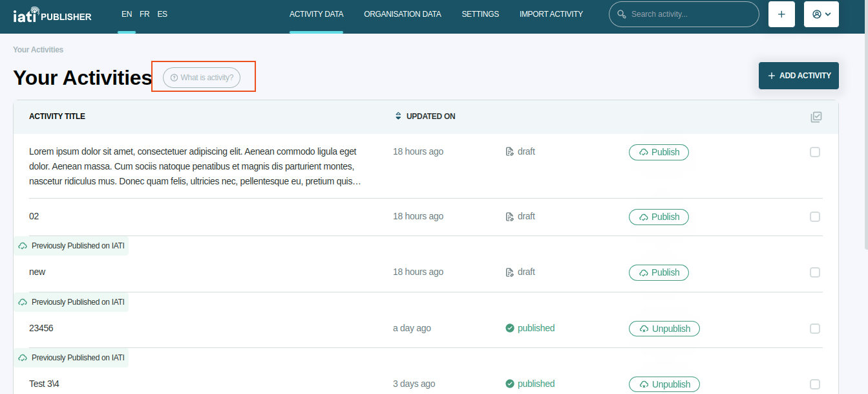Open the Organisation Data menu
868x394 pixels.
[403, 14]
